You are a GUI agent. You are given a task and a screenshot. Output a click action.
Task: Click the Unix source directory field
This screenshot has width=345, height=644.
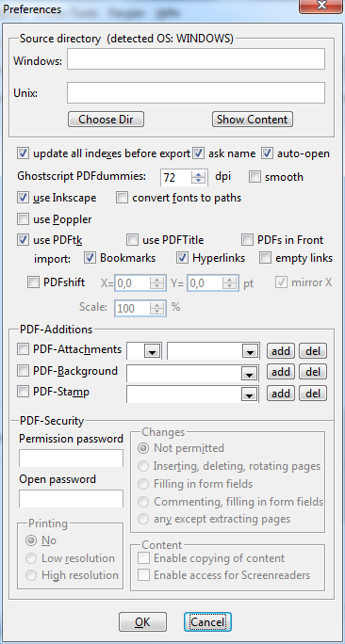coord(196,93)
